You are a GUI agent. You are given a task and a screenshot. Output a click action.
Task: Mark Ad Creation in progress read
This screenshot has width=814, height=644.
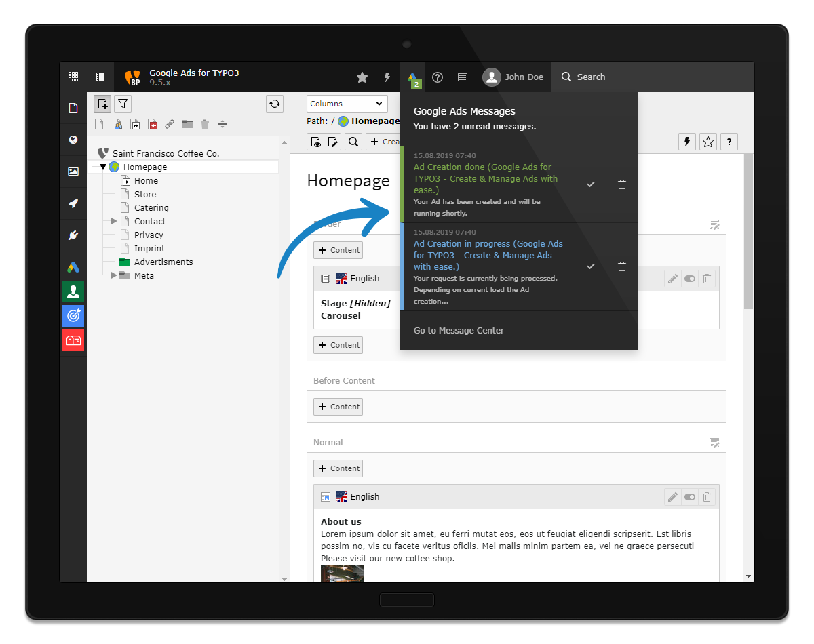pyautogui.click(x=591, y=266)
